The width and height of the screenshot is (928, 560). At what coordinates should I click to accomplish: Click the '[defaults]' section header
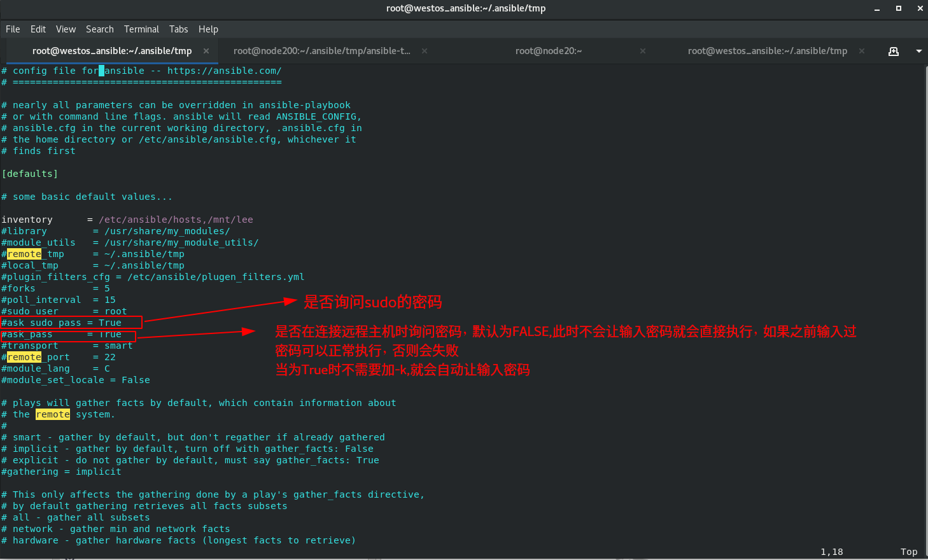30,174
